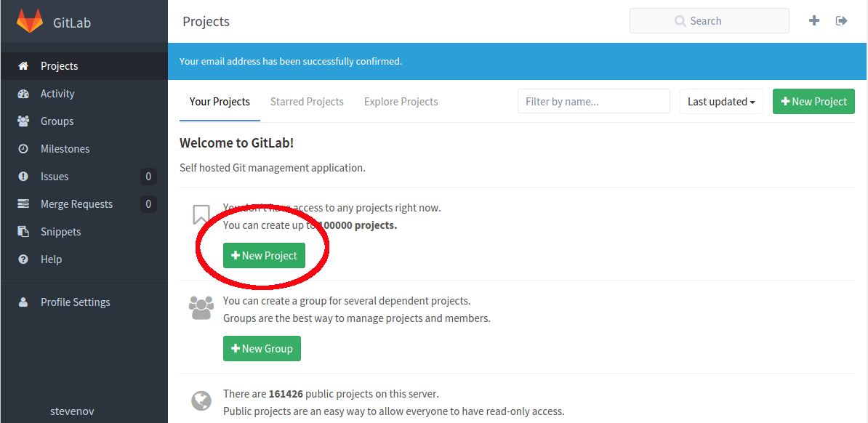This screenshot has width=868, height=423.
Task: Click the large group icon beside group message
Action: [201, 308]
